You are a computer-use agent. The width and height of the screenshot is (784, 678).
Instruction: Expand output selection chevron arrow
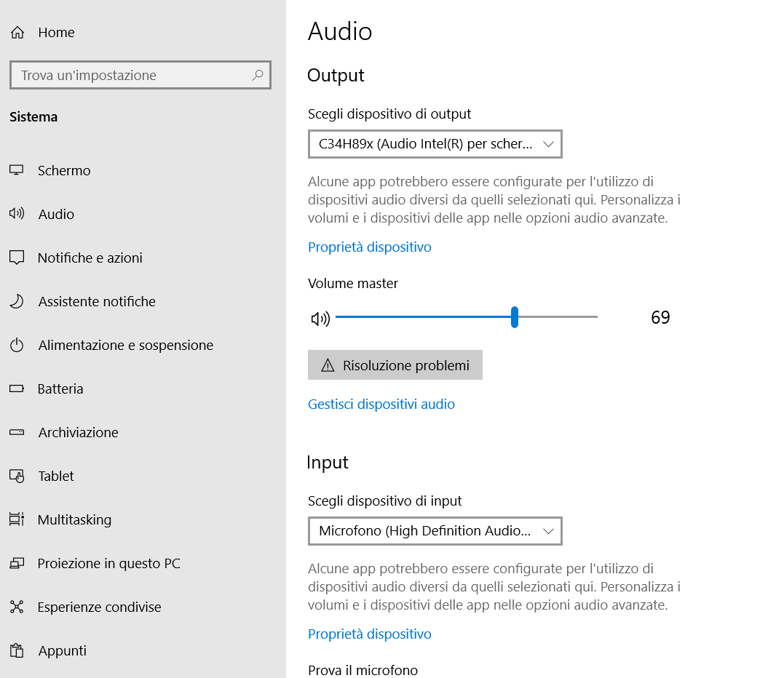tap(548, 144)
